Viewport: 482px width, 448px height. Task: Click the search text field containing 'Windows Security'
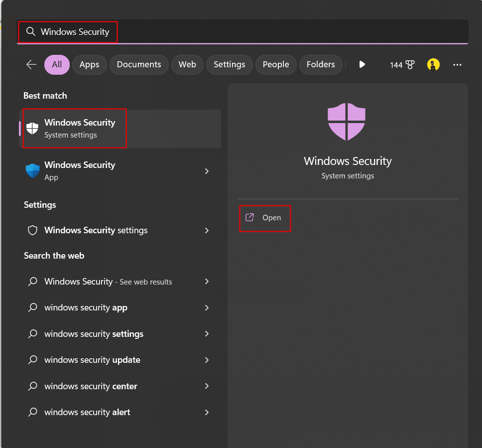(x=242, y=32)
